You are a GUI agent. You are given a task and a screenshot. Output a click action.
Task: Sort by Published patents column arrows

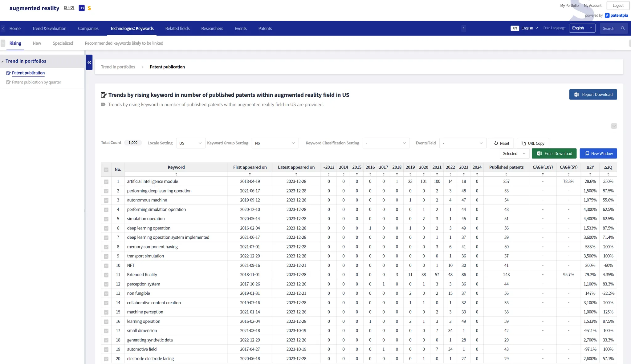point(506,174)
